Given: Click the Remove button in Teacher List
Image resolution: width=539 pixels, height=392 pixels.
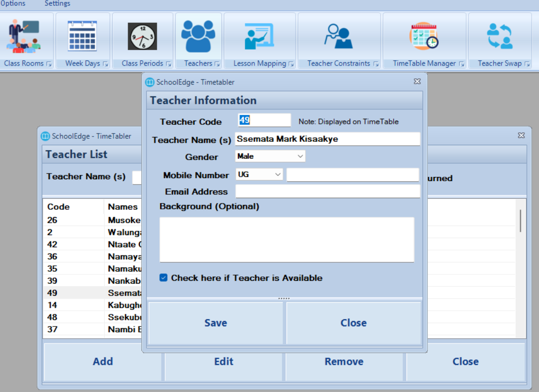Looking at the screenshot, I should coord(344,361).
